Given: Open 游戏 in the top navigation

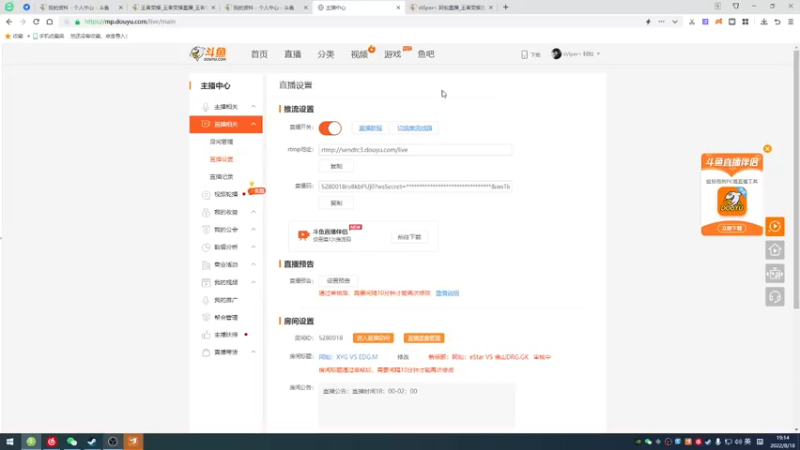Looking at the screenshot, I should pos(392,54).
